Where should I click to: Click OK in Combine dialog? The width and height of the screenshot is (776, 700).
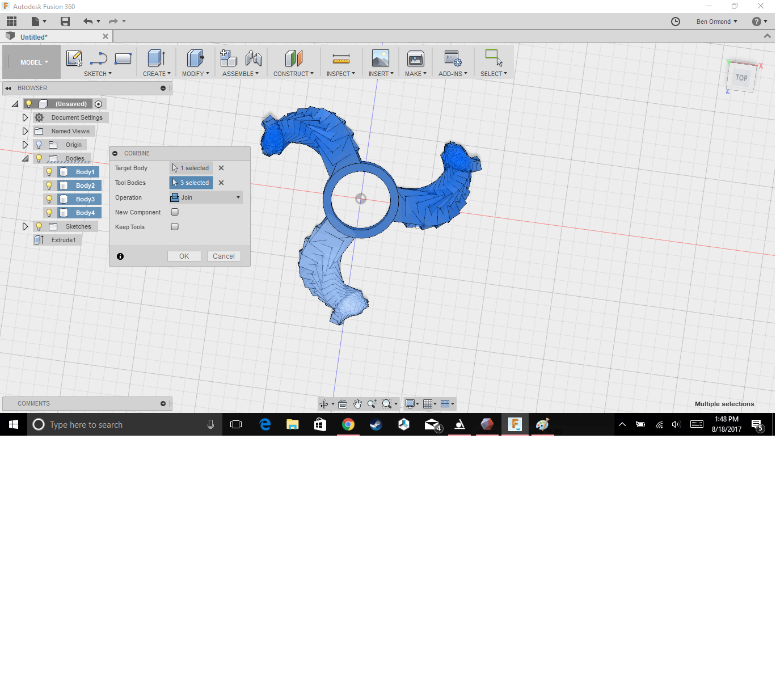184,256
